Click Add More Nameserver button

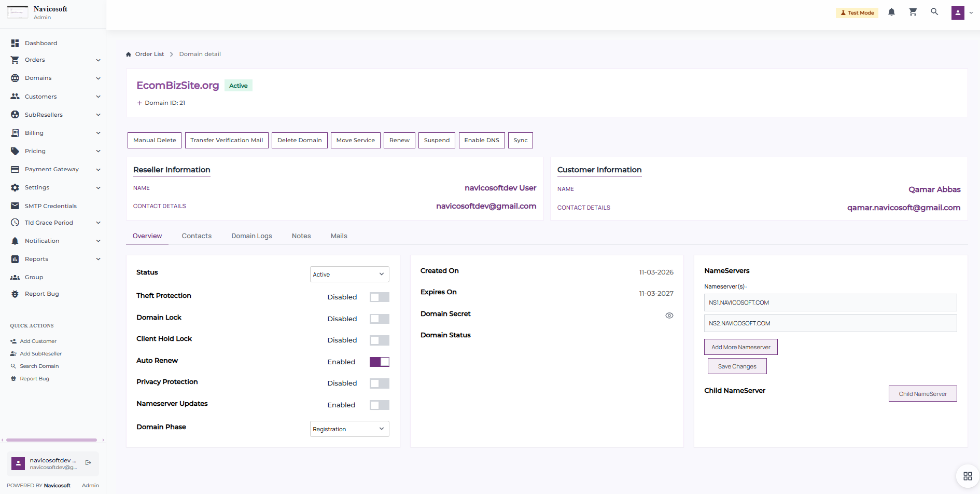[741, 347]
